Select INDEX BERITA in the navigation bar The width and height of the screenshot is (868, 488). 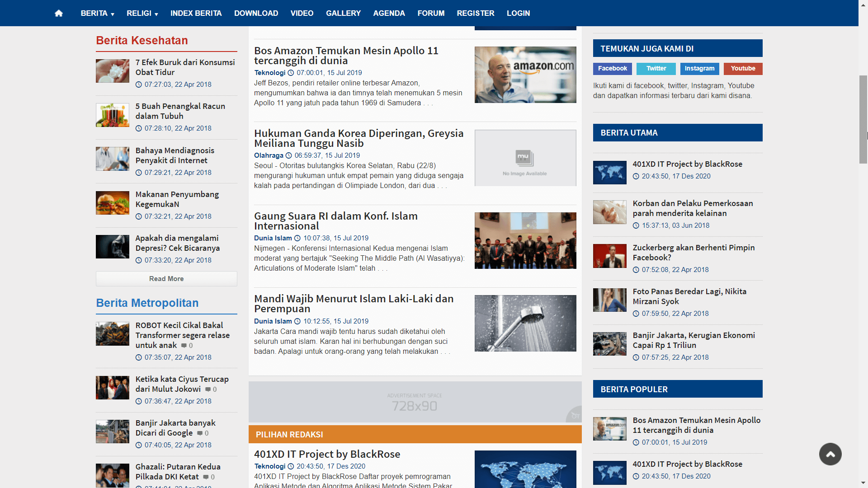click(x=196, y=13)
